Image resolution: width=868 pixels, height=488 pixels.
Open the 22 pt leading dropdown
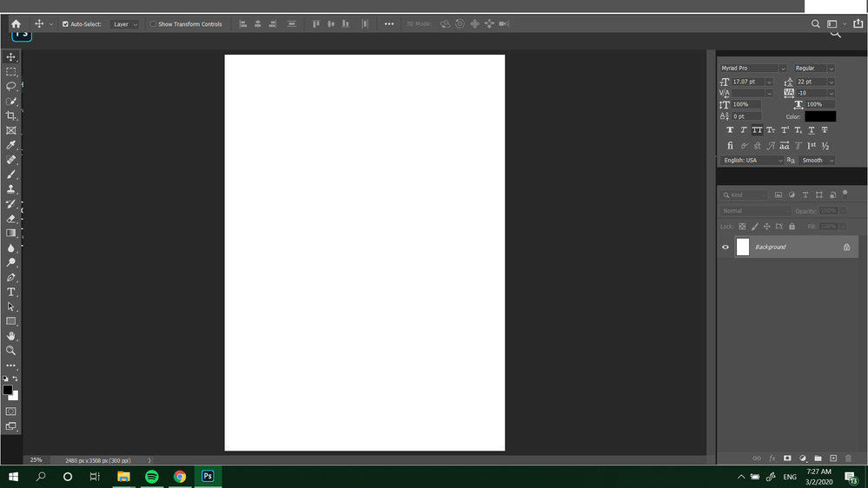[831, 82]
